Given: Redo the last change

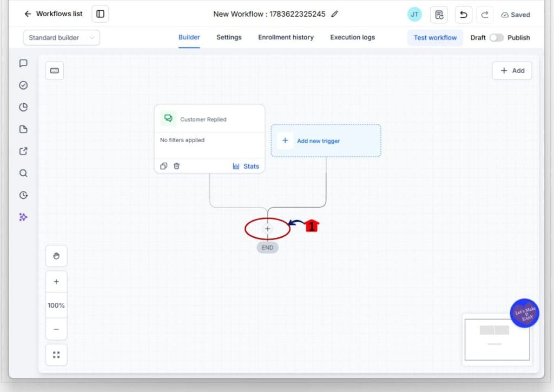Looking at the screenshot, I should [485, 15].
